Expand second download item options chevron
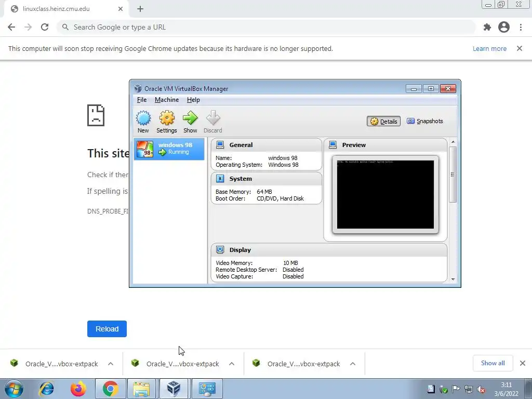The image size is (532, 399). coord(232,364)
